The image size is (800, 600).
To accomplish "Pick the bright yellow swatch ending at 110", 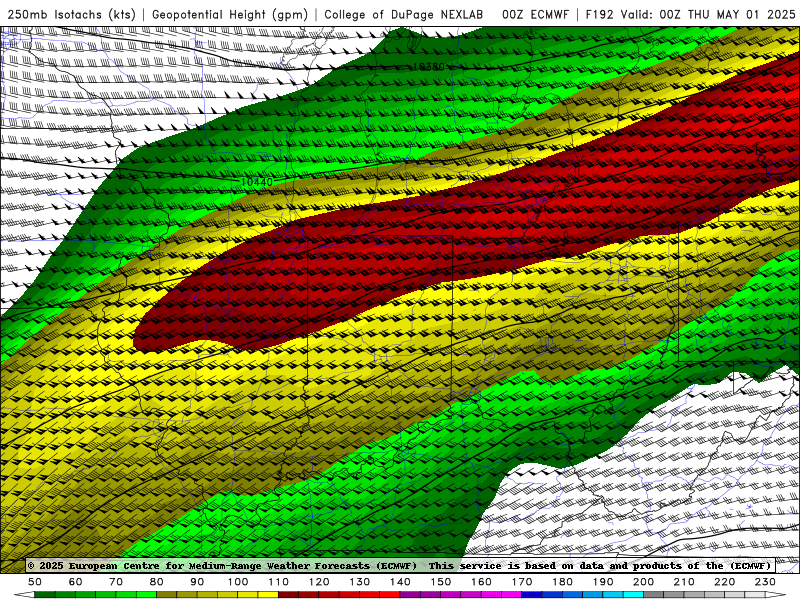I will tap(268, 595).
